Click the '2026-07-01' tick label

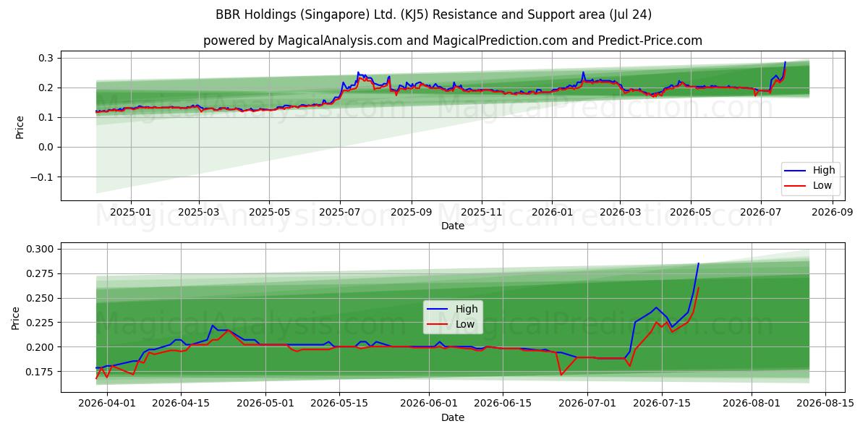587,403
